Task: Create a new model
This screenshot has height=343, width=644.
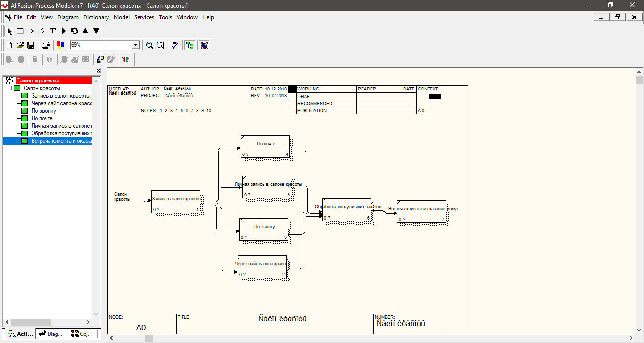Action: (x=9, y=45)
